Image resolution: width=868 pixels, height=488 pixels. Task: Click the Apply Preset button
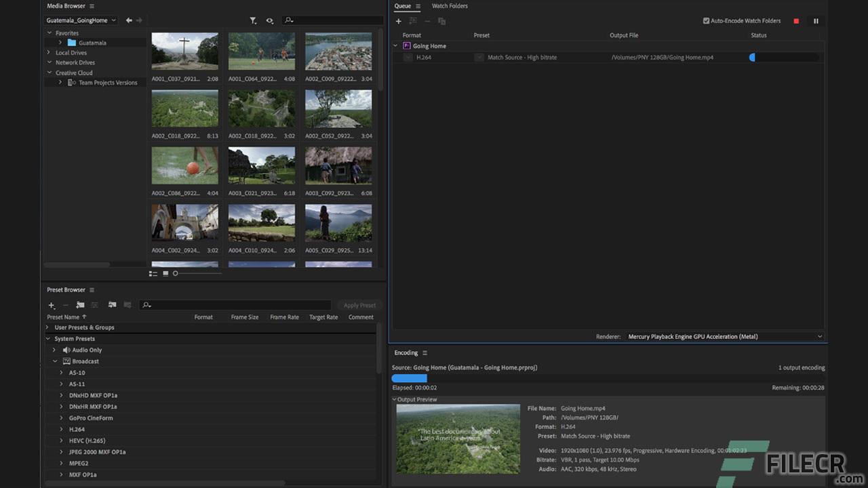point(359,305)
